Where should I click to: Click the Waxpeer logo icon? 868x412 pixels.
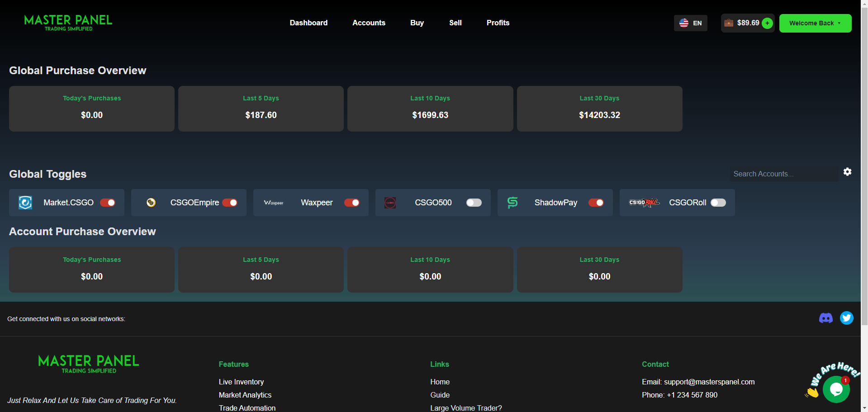coord(274,203)
